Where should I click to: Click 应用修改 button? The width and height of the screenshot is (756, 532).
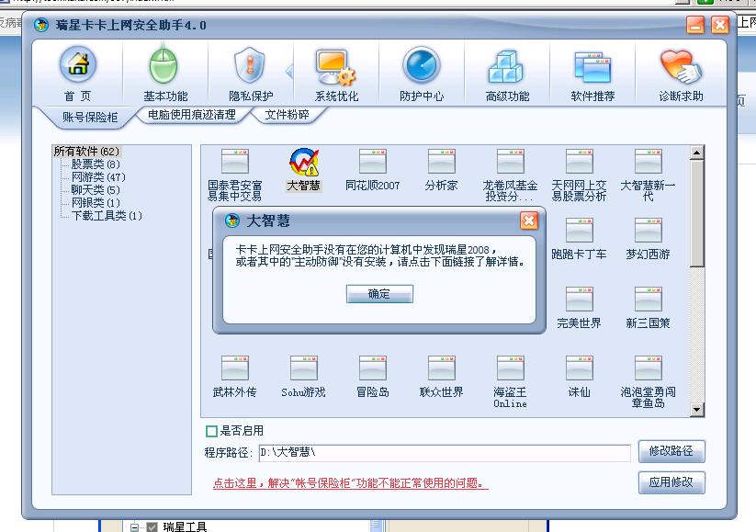click(x=671, y=482)
